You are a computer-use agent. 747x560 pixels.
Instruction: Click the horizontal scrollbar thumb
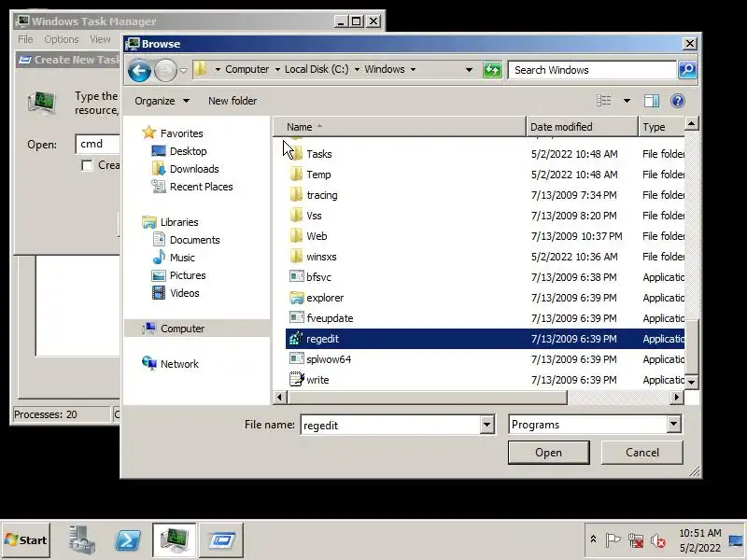428,397
